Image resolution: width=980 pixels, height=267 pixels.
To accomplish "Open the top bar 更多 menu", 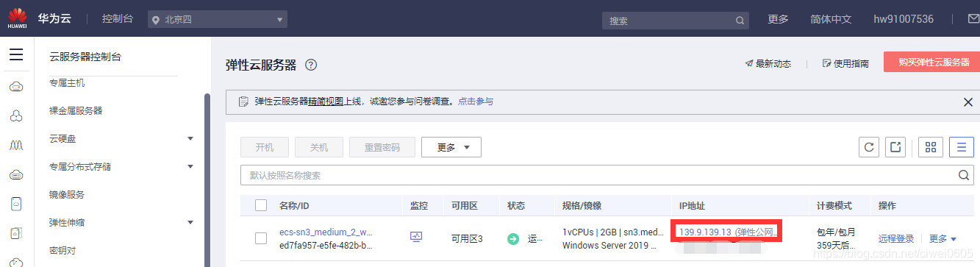I will click(x=778, y=19).
